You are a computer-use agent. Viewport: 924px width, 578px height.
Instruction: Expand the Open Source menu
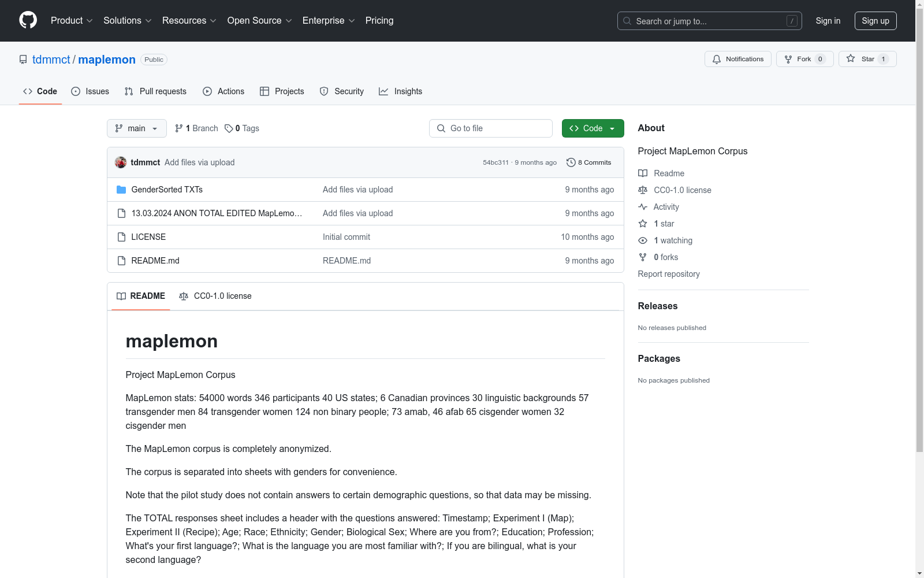click(x=260, y=21)
